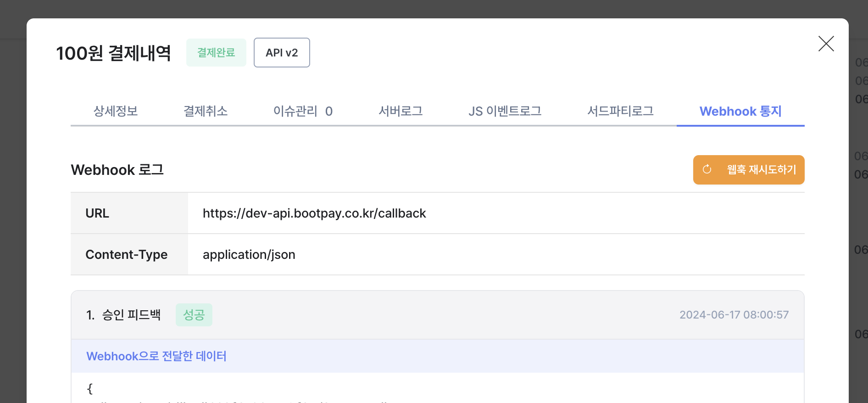
Task: Select the 서버로그 tab
Action: [x=401, y=111]
